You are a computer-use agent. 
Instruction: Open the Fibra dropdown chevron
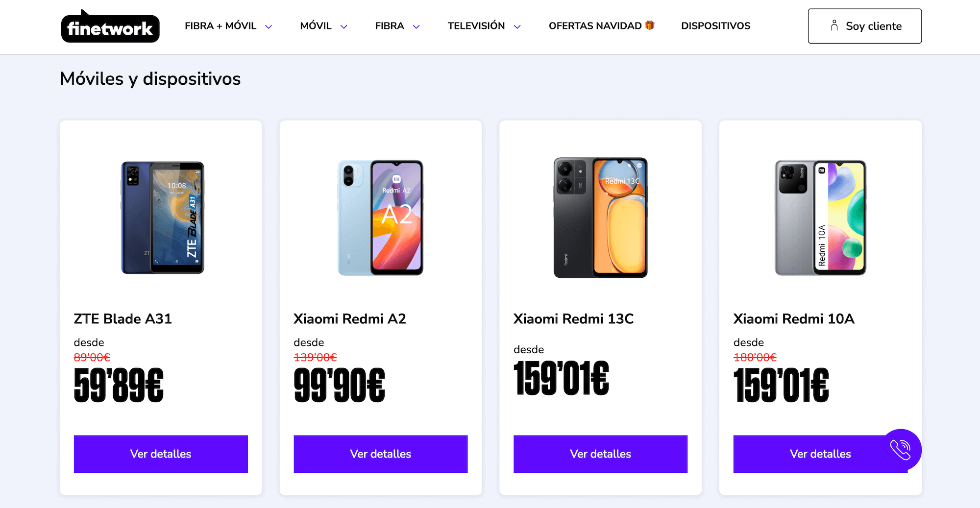[416, 27]
